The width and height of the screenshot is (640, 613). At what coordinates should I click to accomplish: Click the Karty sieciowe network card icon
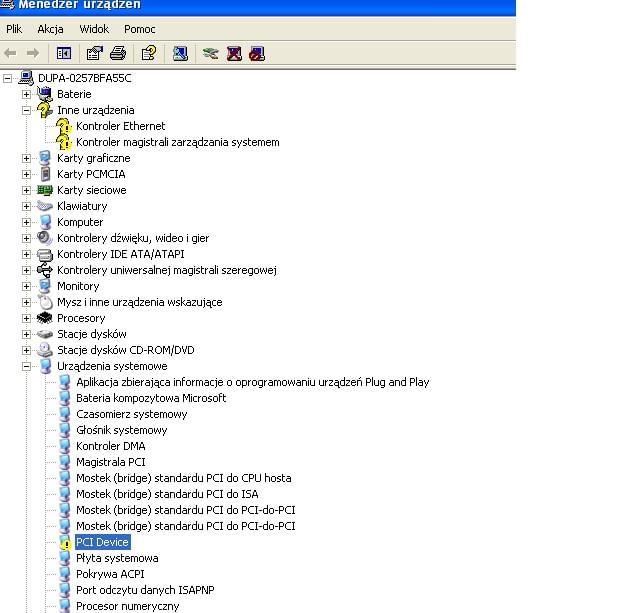[x=45, y=190]
